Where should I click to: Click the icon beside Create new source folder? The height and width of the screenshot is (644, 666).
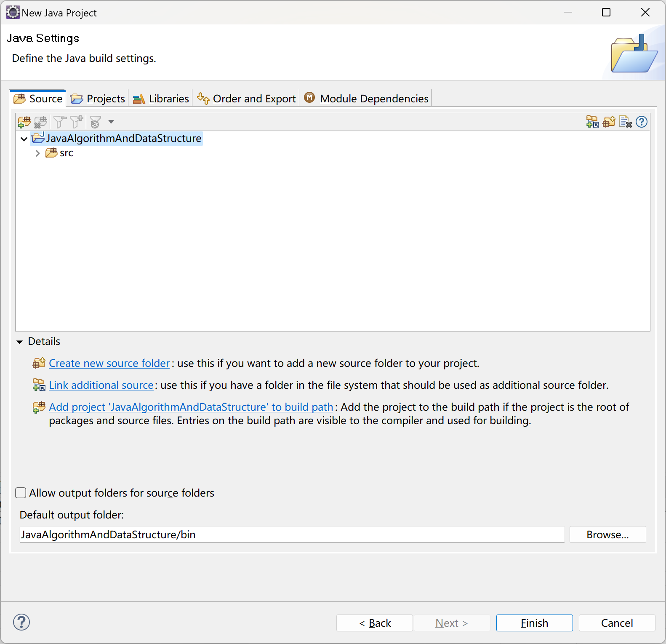coord(39,363)
